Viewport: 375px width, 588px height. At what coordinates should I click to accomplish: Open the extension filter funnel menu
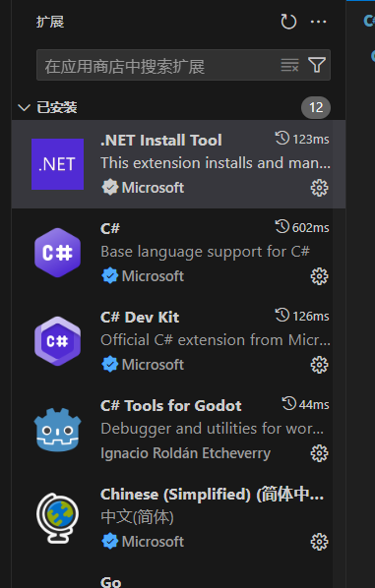[x=317, y=65]
